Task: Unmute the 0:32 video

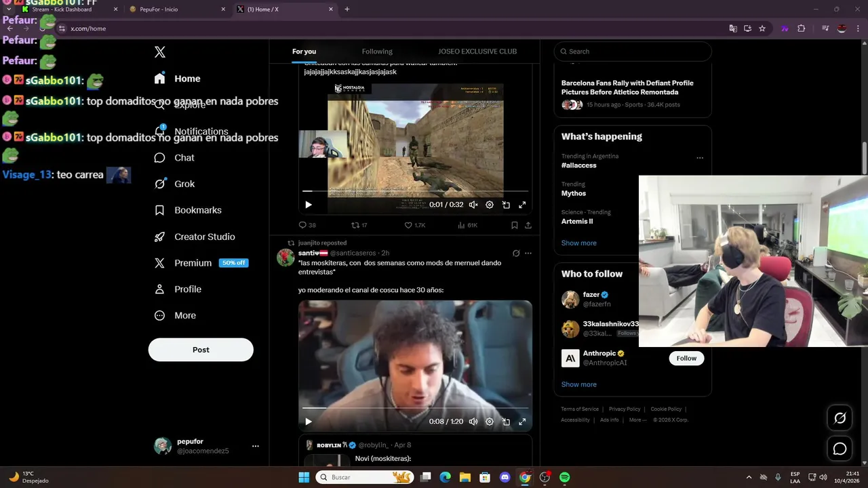Action: coord(473,205)
